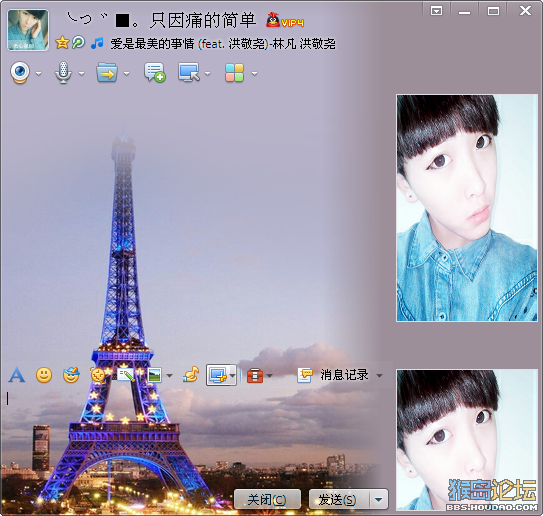This screenshot has width=543, height=516.
Task: Start a video call with webcam icon
Action: tap(20, 73)
